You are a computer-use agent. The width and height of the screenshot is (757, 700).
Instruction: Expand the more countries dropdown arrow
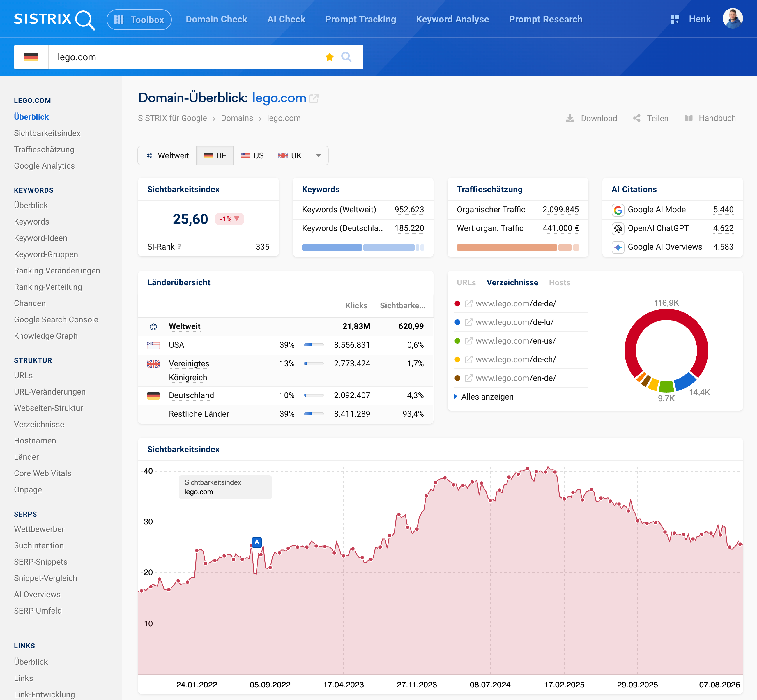319,156
